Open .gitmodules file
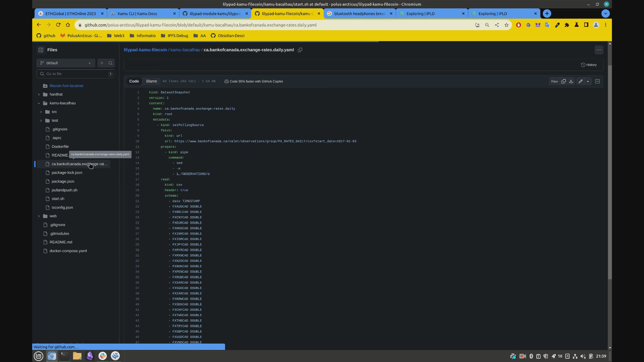This screenshot has height=362, width=644. (59, 234)
